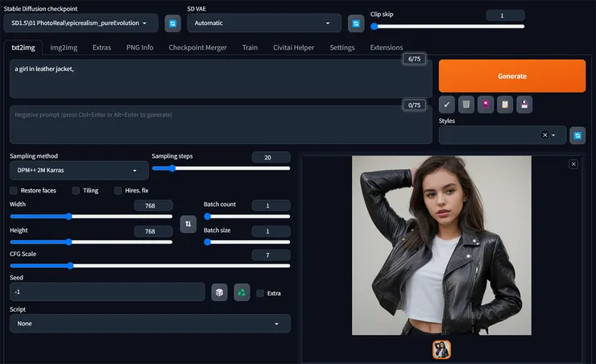
Task: Refresh the Styles list
Action: coord(577,135)
